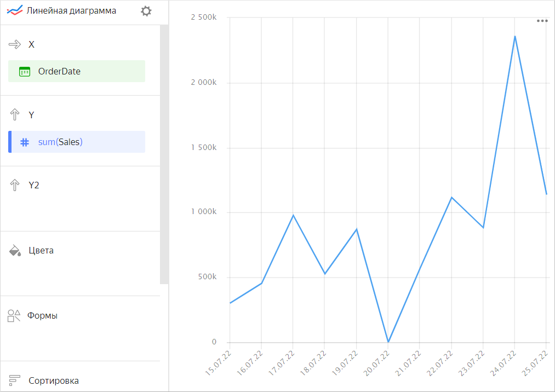555x392 pixels.
Task: Click the Цвета section label
Action: click(x=41, y=251)
